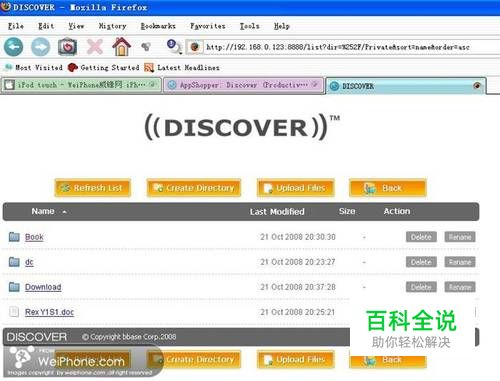Viewport: 500px width, 381px height.
Task: Click the Book folder icon
Action: coord(14,237)
